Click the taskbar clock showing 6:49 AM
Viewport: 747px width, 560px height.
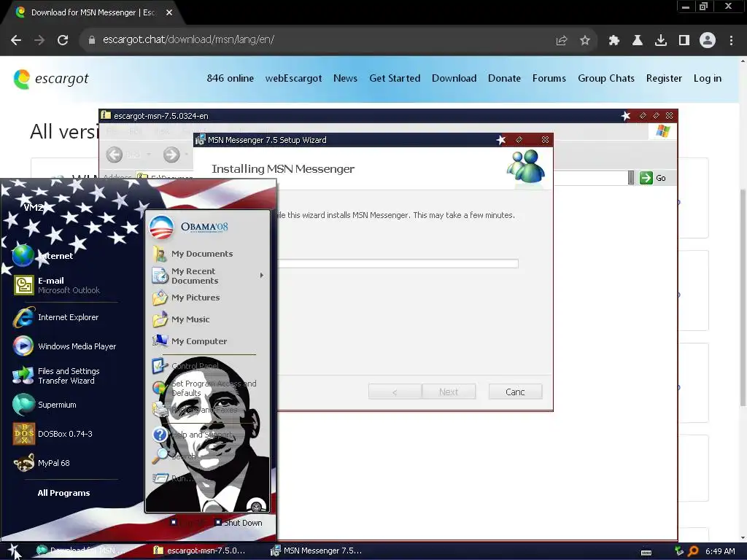(720, 551)
